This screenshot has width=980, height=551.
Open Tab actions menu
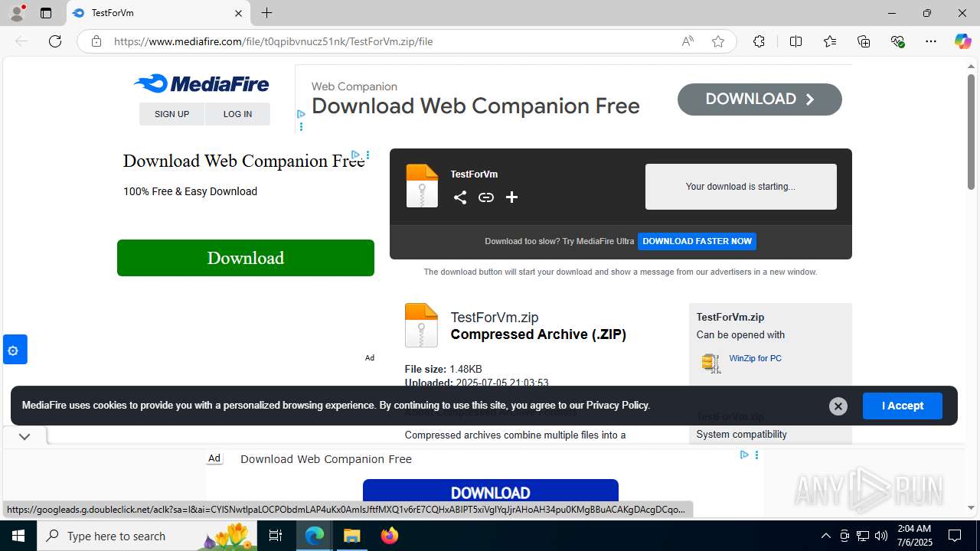point(46,13)
